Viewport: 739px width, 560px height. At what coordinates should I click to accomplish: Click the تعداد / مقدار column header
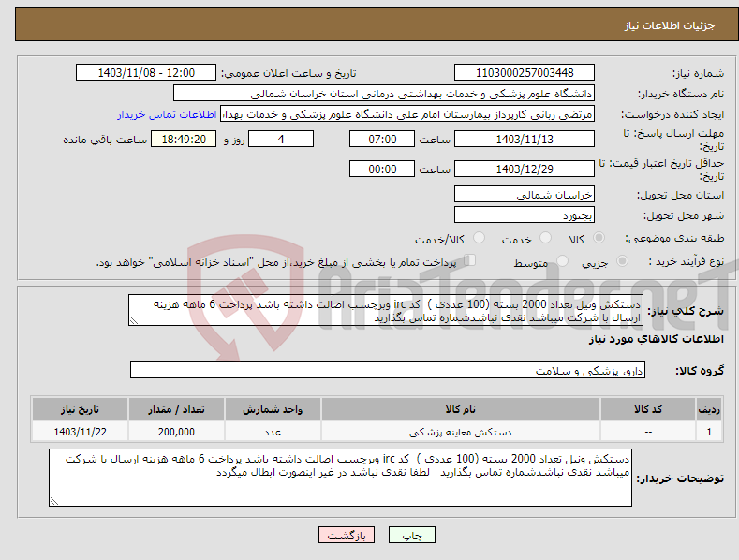click(176, 409)
